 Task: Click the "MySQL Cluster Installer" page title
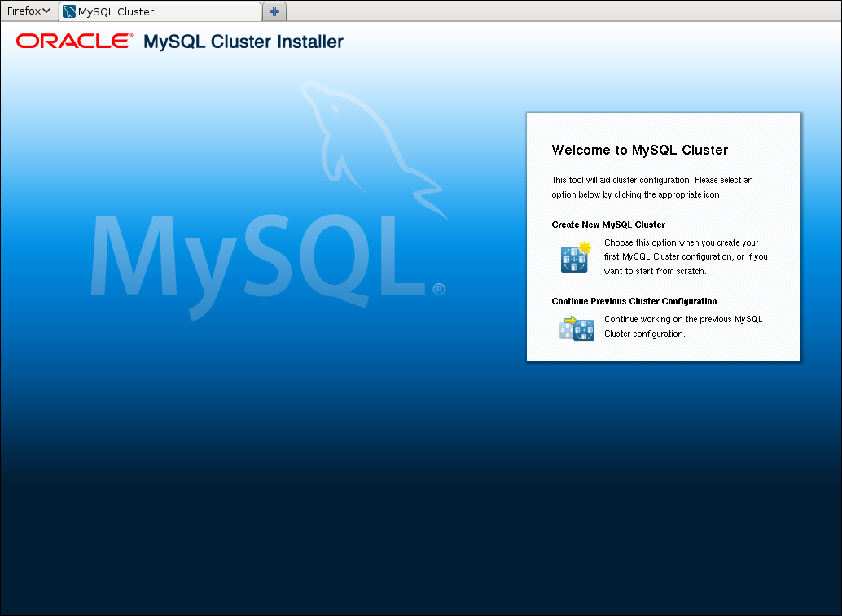[x=243, y=42]
